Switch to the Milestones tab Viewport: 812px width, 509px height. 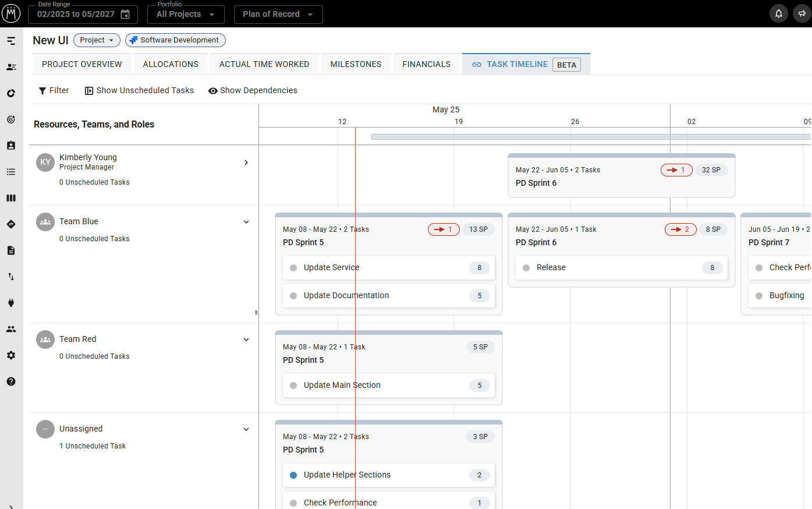click(356, 64)
